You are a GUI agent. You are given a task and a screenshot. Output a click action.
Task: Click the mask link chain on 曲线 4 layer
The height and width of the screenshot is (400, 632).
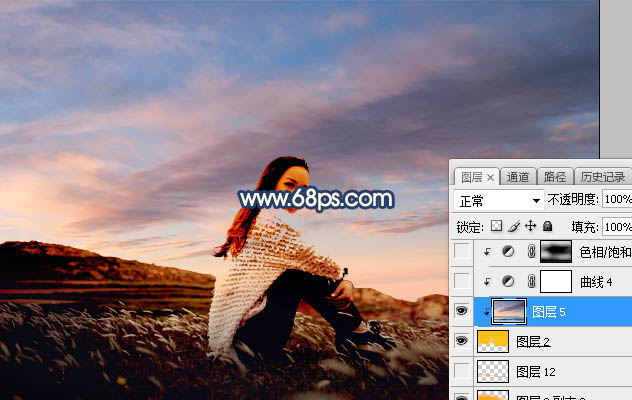click(531, 281)
